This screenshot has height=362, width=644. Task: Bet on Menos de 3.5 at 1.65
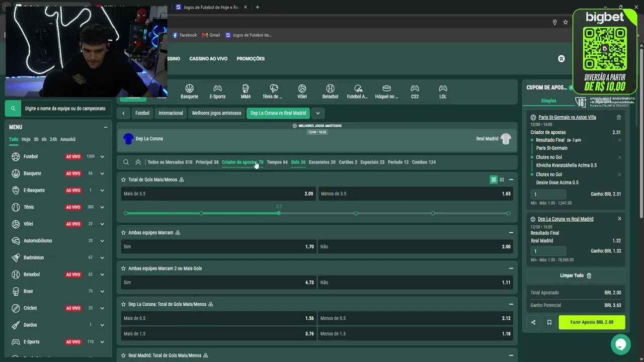[416, 194]
